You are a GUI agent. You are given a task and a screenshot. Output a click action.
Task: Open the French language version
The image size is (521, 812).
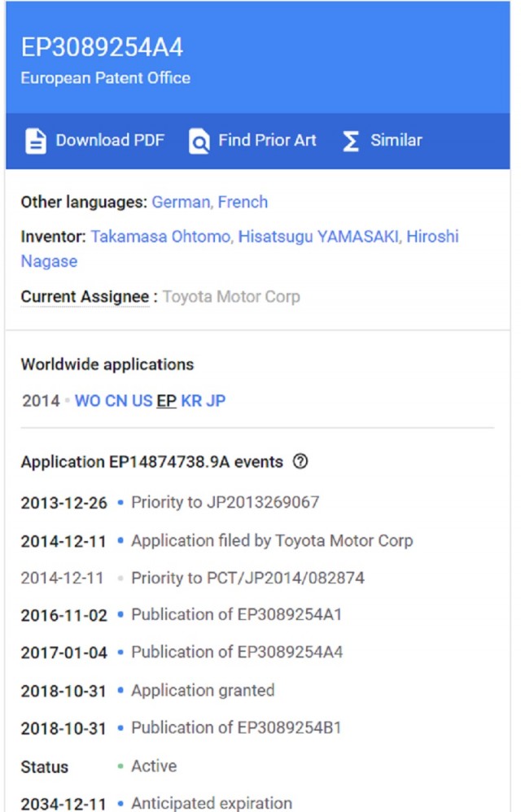click(243, 202)
